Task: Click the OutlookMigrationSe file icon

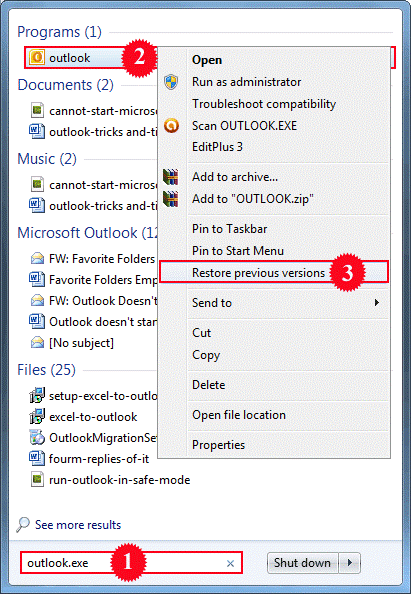Action: [37, 438]
